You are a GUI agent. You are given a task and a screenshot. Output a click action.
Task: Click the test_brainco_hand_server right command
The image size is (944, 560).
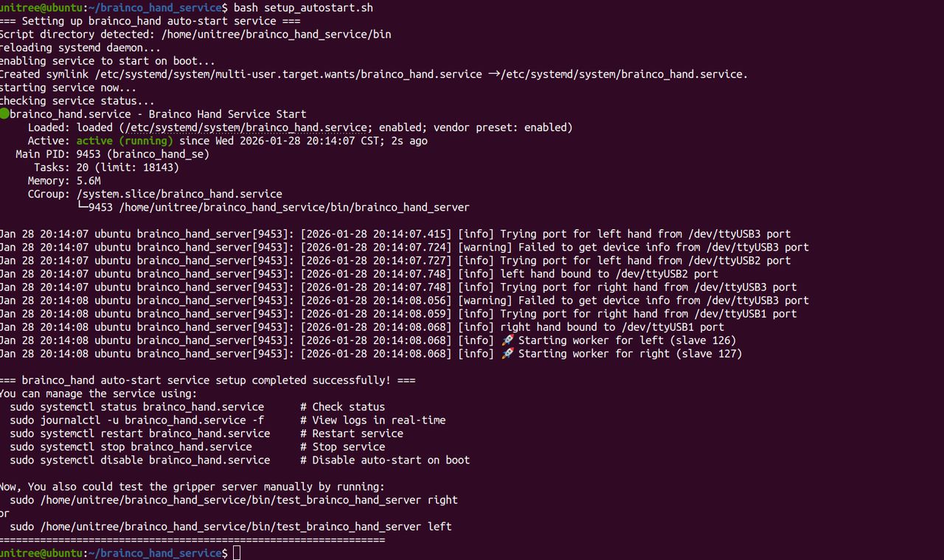pyautogui.click(x=234, y=500)
